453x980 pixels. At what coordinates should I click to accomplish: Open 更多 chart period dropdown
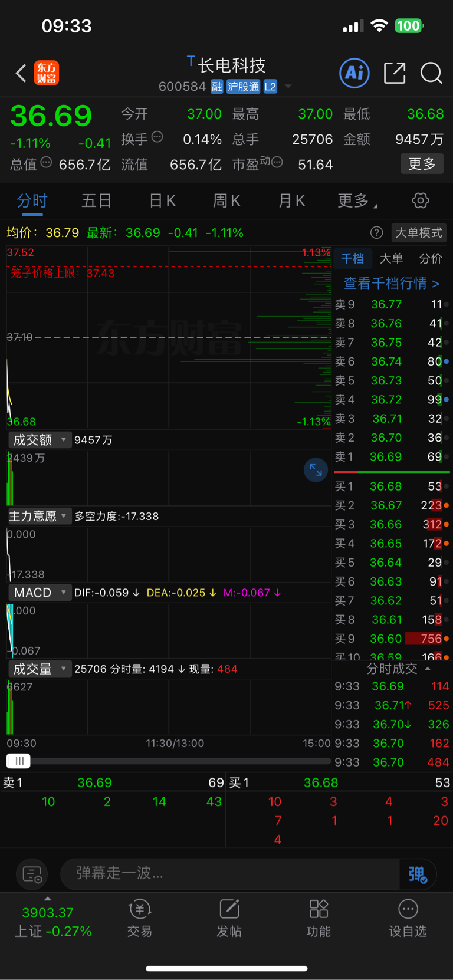[357, 200]
